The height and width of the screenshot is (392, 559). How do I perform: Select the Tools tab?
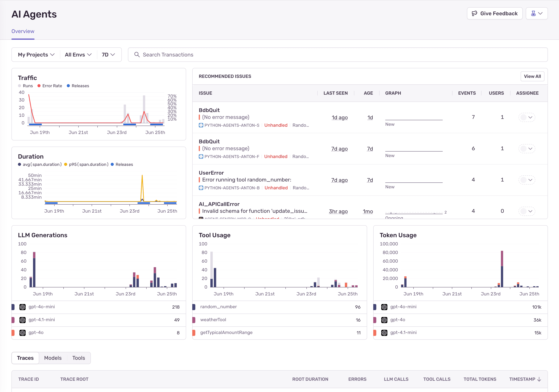click(78, 358)
